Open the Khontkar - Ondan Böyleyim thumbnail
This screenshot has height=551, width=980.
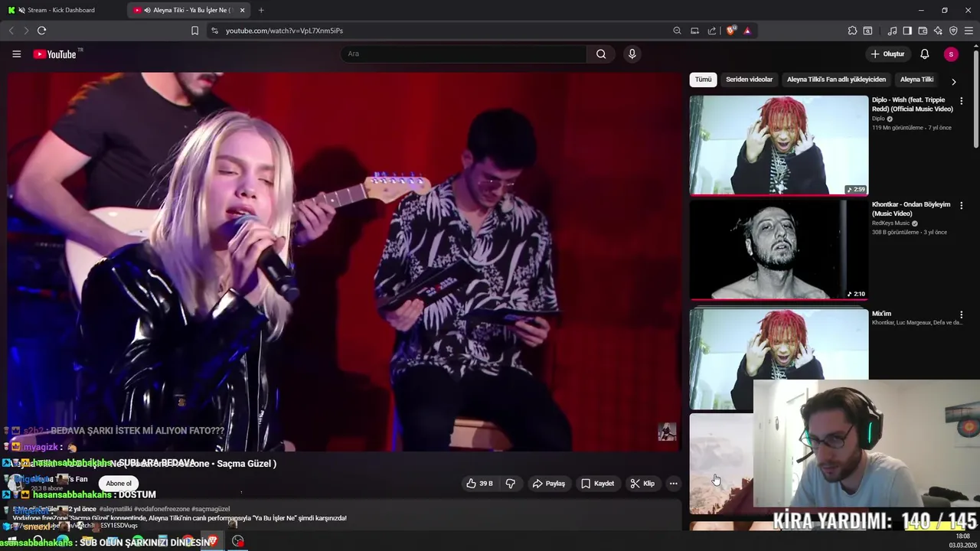[x=779, y=250]
